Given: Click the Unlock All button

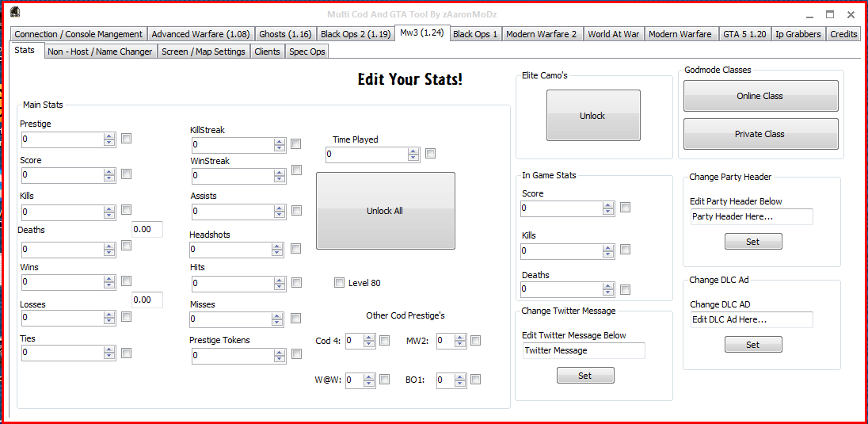Looking at the screenshot, I should tap(385, 211).
